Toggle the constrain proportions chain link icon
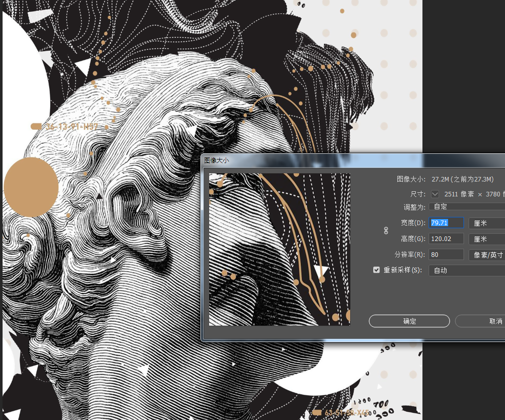505x420 pixels. 386,231
